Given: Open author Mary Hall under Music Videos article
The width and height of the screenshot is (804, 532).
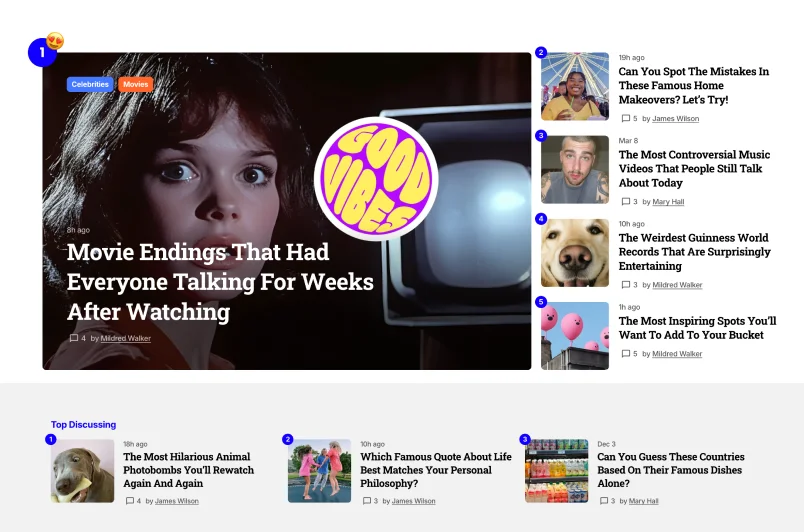Looking at the screenshot, I should pyautogui.click(x=668, y=201).
